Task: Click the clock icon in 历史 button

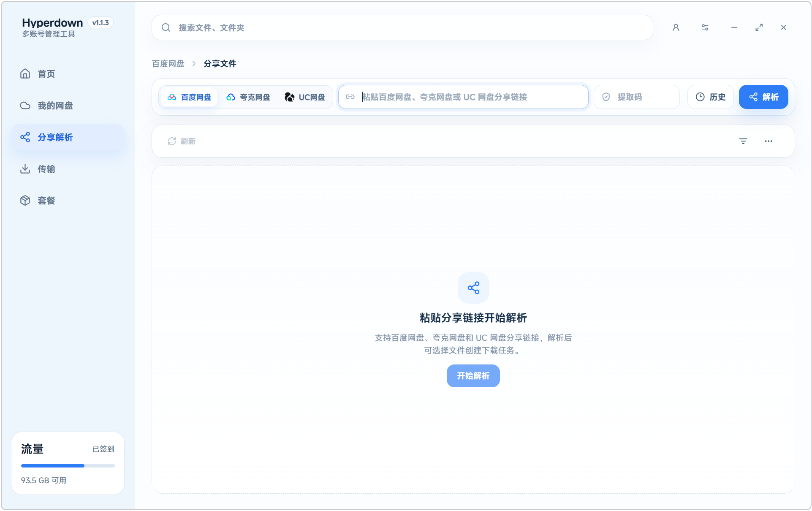Action: point(700,97)
